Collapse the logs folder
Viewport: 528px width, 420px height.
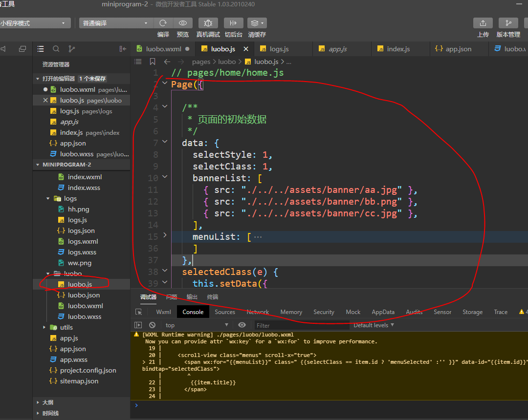pyautogui.click(x=48, y=198)
